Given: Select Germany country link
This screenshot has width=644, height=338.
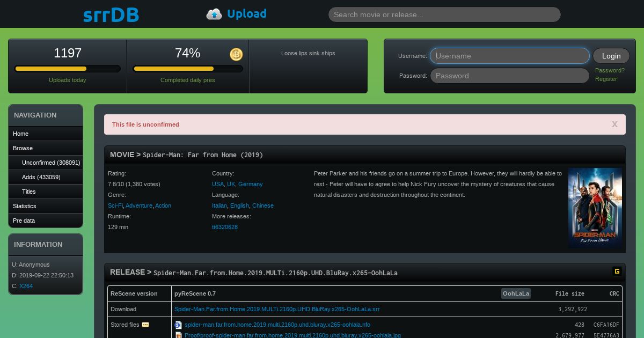Looking at the screenshot, I should 251,184.
